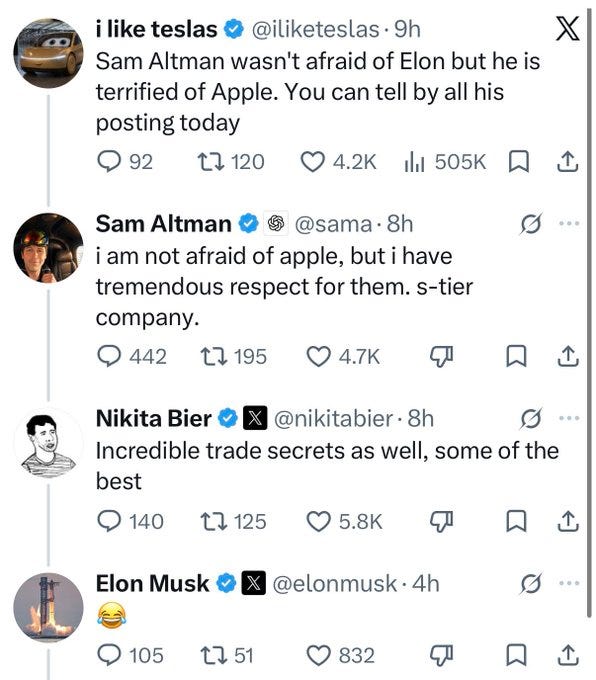Screen dimensions: 596x680
Task: Visit the @iliketeslas profile handle
Action: point(315,30)
